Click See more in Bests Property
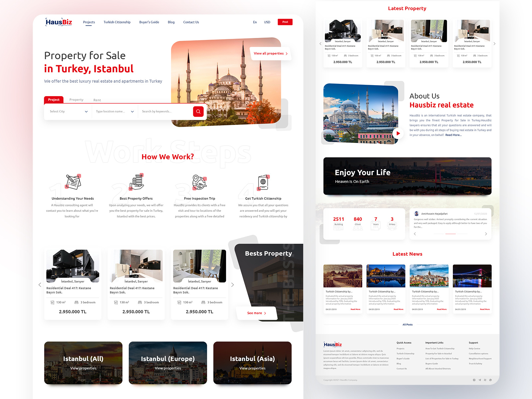Image resolution: width=532 pixels, height=399 pixels. pos(256,313)
